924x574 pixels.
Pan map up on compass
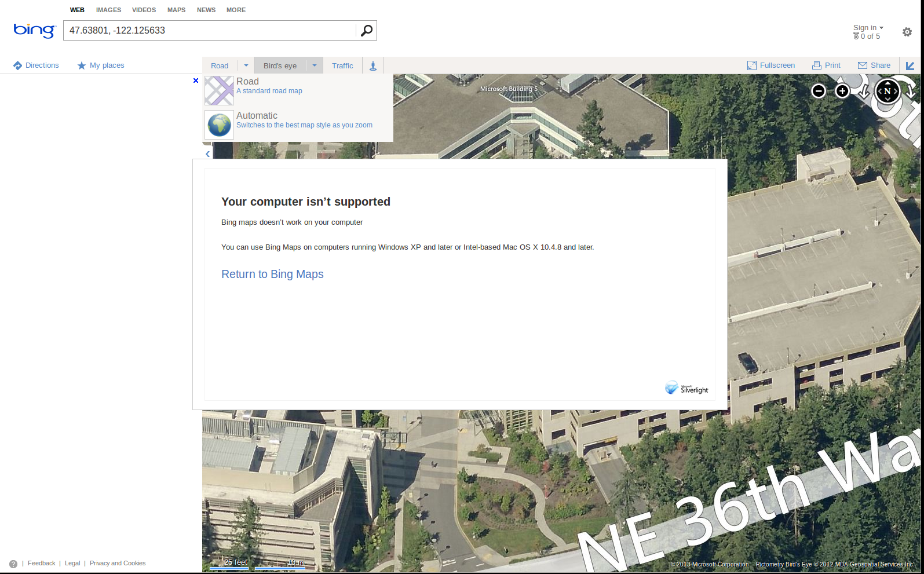pyautogui.click(x=888, y=83)
